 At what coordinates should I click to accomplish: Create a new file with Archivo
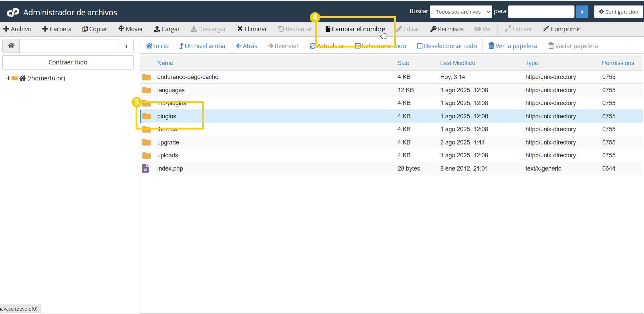(x=17, y=29)
